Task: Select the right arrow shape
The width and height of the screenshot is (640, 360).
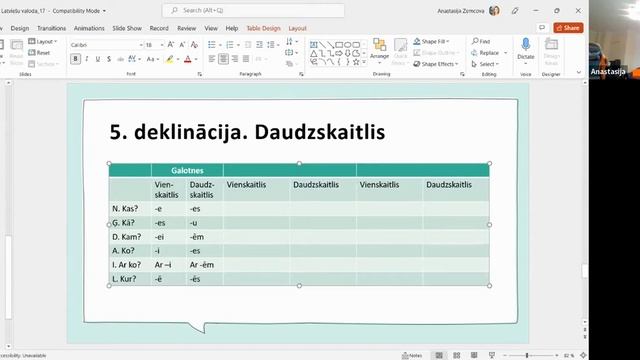Action: [x=339, y=53]
